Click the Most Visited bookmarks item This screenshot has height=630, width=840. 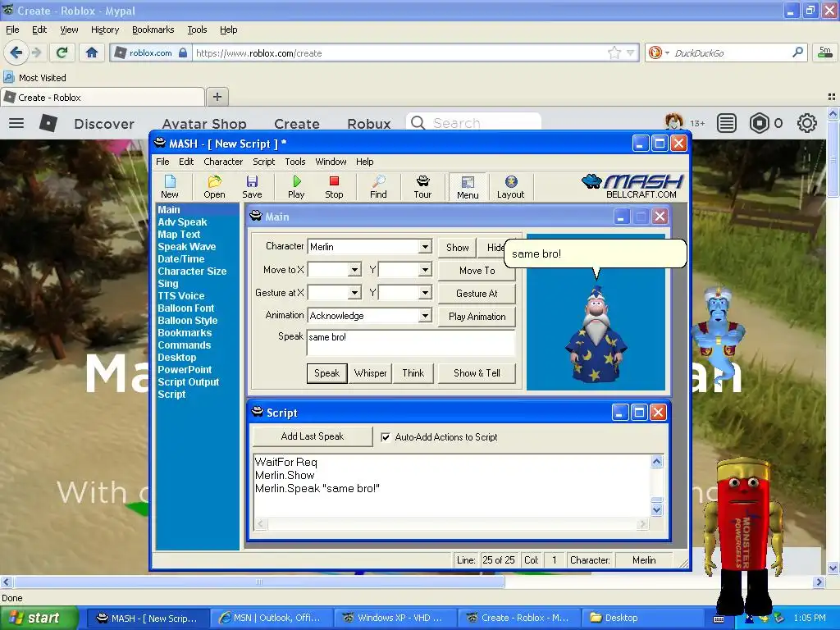tap(35, 78)
